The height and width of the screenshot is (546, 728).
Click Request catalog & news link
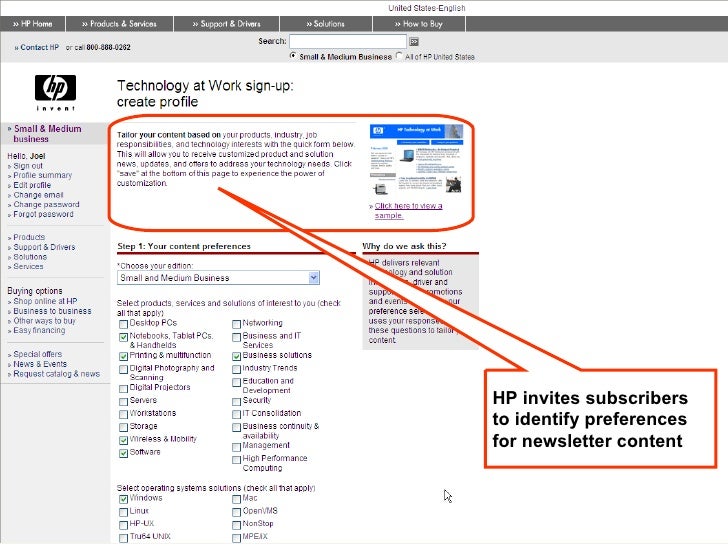56,374
